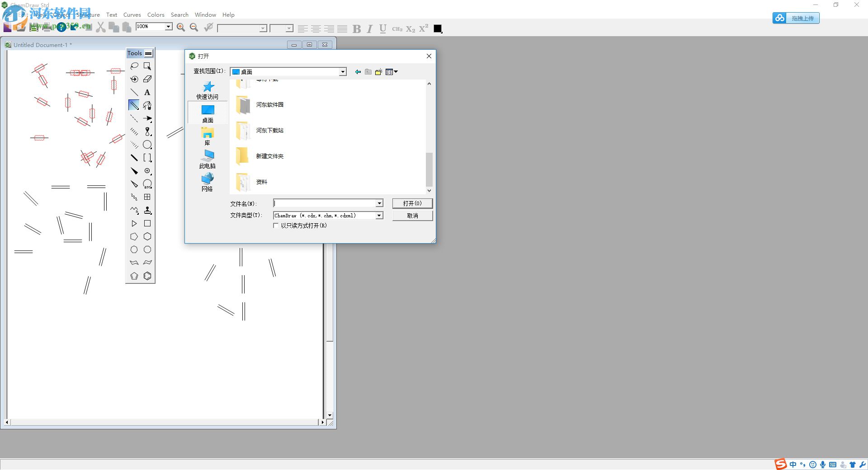Select the Lasso tool in Tools palette
This screenshot has width=868, height=470.
(x=134, y=66)
